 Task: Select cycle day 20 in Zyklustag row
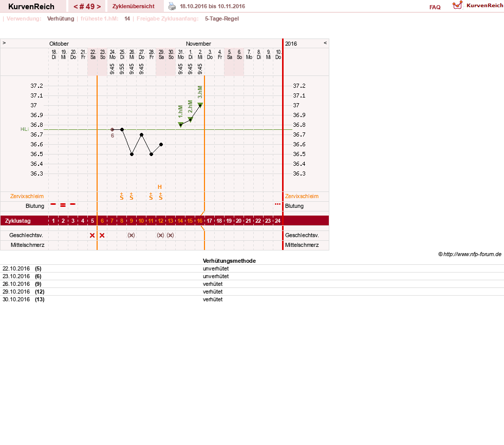[x=238, y=221]
